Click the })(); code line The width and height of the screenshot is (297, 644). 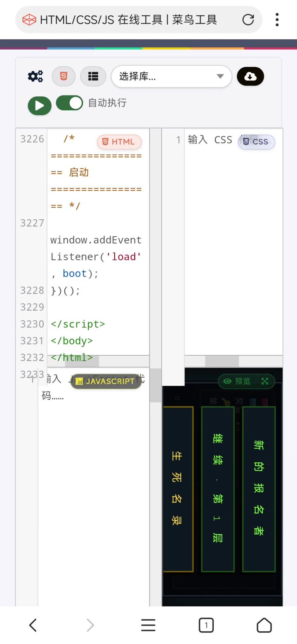[66, 290]
